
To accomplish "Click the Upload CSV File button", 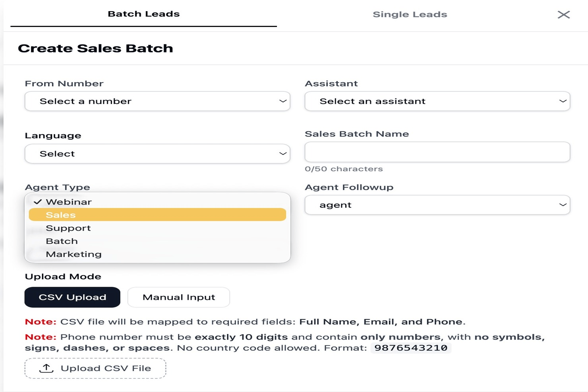I will 95,368.
